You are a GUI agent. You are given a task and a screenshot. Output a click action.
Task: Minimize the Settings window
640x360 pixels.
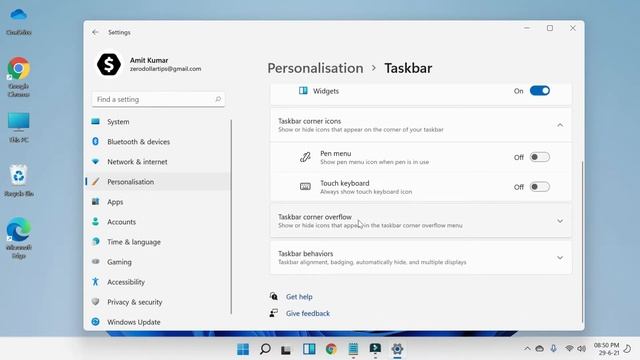(x=527, y=28)
